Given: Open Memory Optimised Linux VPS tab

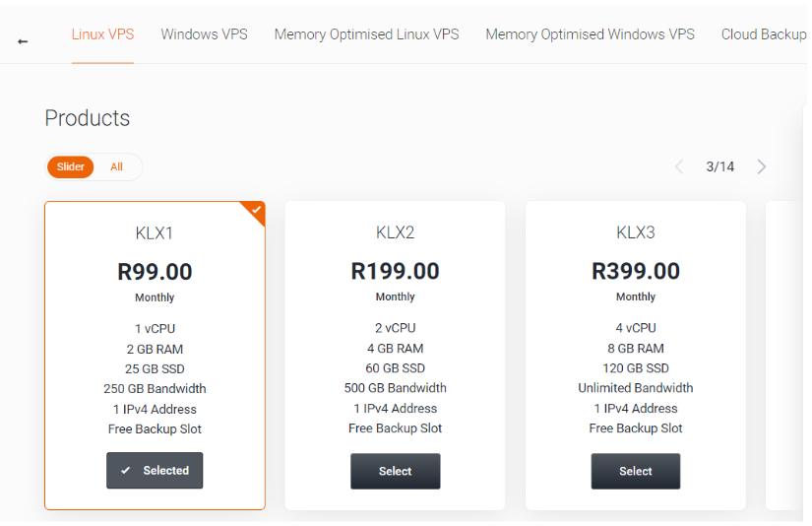Looking at the screenshot, I should (367, 34).
